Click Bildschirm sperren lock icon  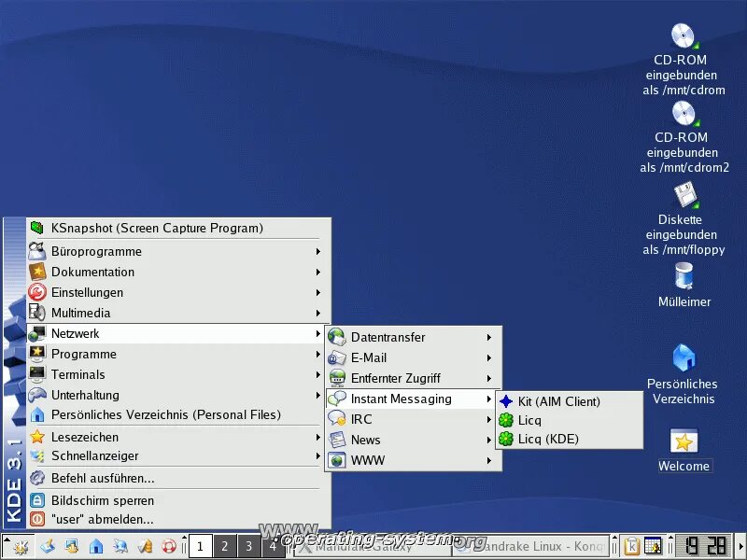point(37,500)
